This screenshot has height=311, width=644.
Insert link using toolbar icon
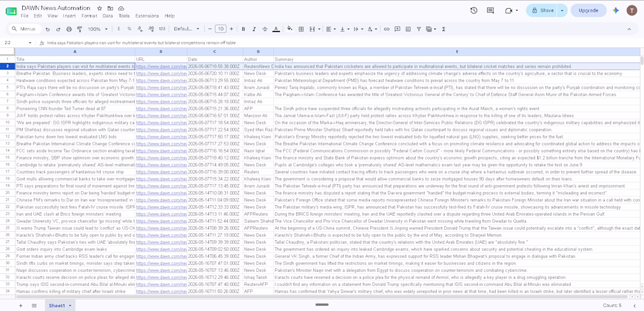(386, 29)
